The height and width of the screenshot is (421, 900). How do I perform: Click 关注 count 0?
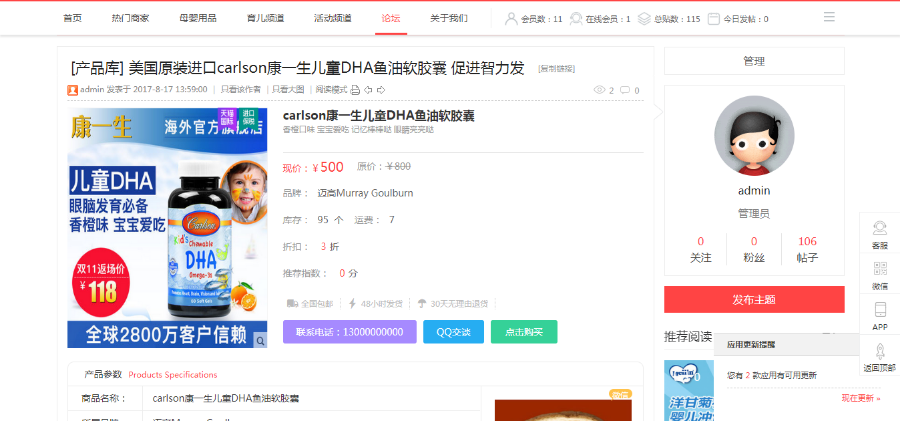pos(700,241)
